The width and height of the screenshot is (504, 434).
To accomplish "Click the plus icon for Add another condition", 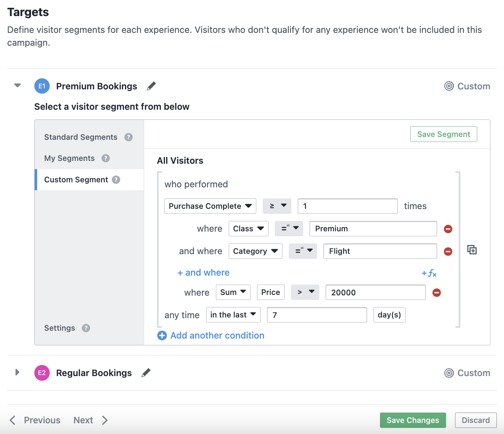I will pyautogui.click(x=162, y=335).
